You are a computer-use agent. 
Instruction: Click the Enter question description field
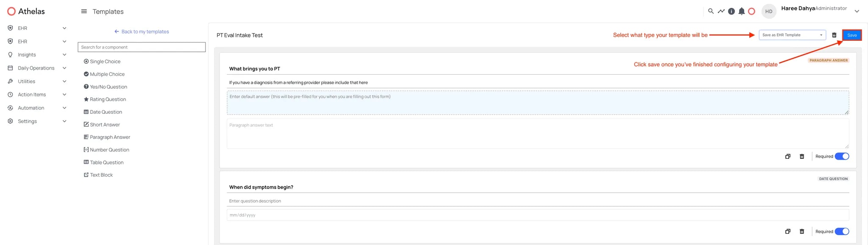(538, 201)
